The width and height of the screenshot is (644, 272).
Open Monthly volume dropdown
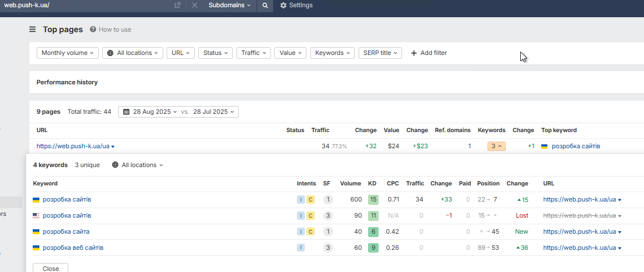(68, 53)
